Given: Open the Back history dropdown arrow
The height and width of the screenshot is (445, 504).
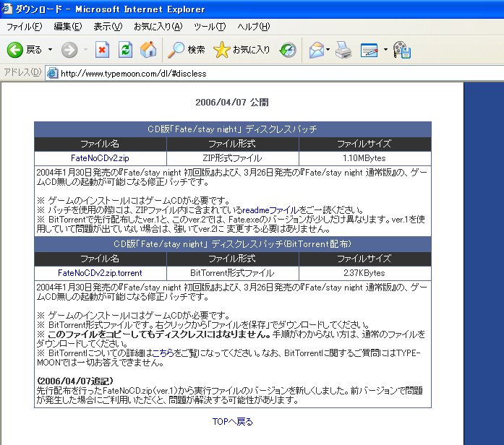Looking at the screenshot, I should (50, 50).
